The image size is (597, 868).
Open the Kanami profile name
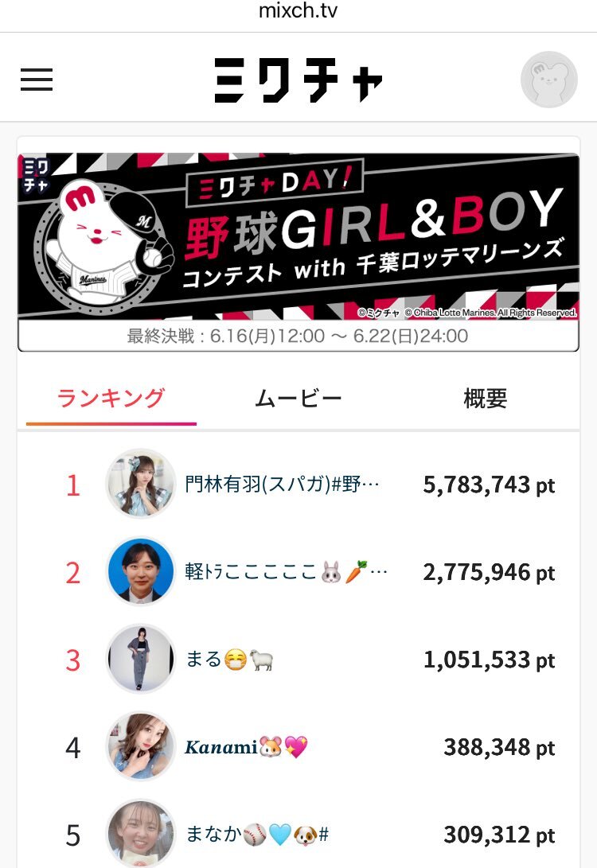point(246,747)
